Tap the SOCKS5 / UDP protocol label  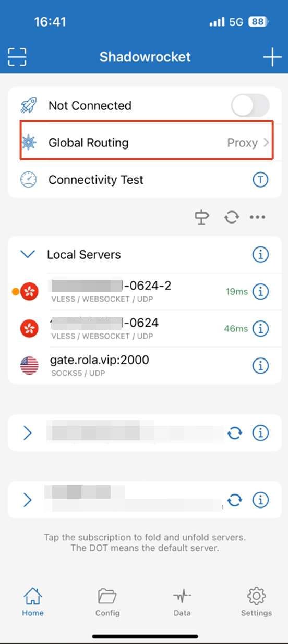pyautogui.click(x=77, y=374)
